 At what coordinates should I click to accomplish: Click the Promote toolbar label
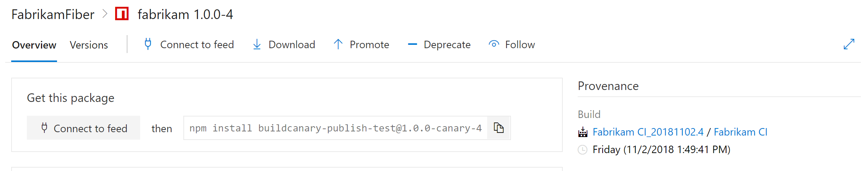tap(369, 44)
